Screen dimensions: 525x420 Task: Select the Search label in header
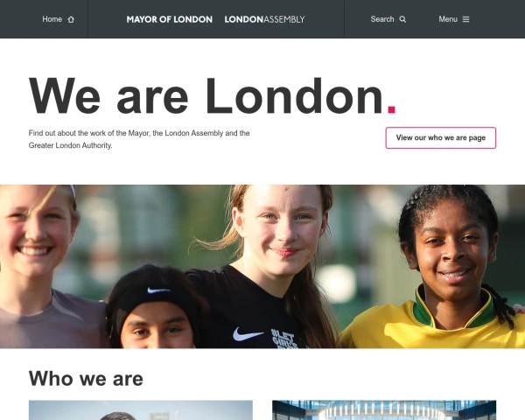click(382, 19)
